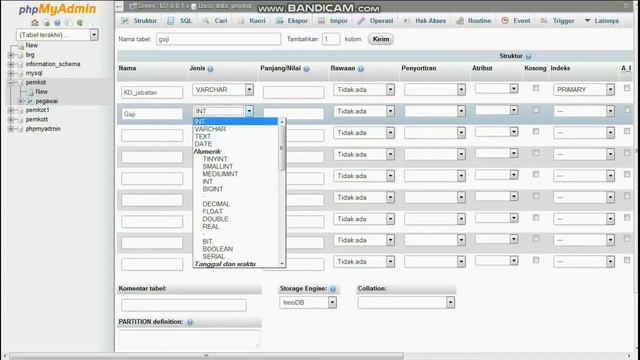Open the pegawai table link
The height and width of the screenshot is (360, 640).
pos(47,101)
